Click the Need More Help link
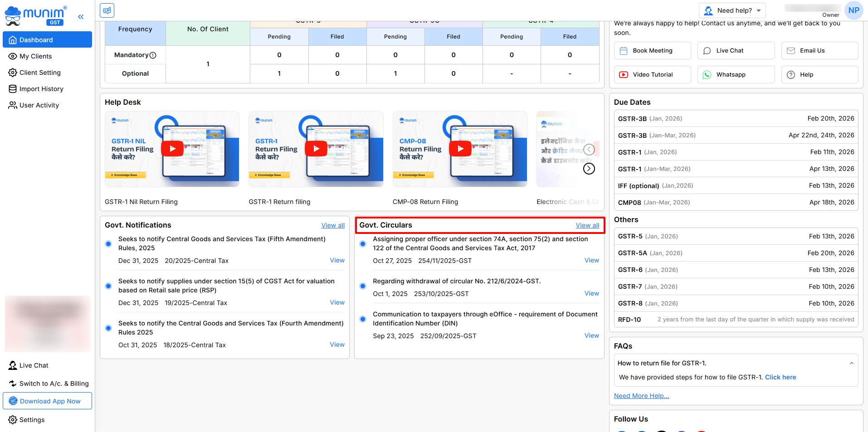Screen dimensions: 868x432 [x=641, y=396]
